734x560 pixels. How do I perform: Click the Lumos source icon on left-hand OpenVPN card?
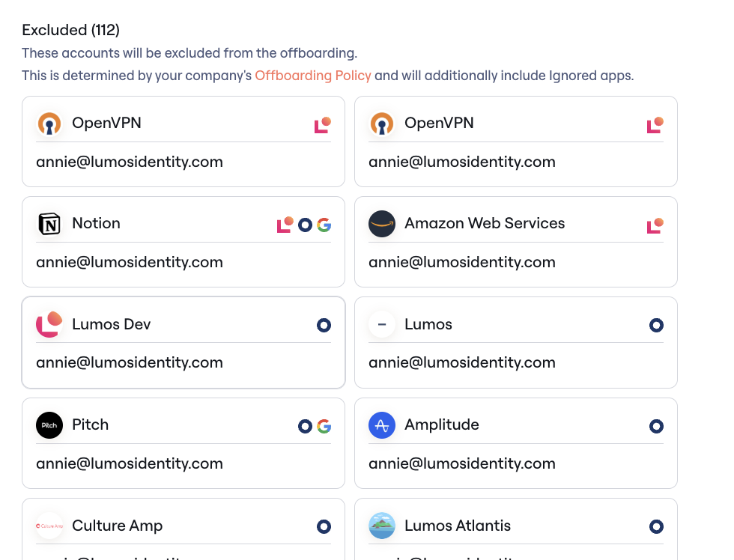click(323, 125)
